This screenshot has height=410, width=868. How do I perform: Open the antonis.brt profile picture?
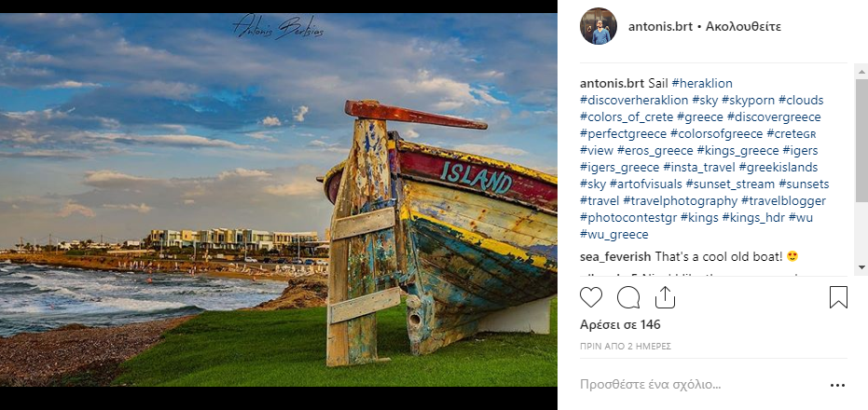(x=599, y=26)
